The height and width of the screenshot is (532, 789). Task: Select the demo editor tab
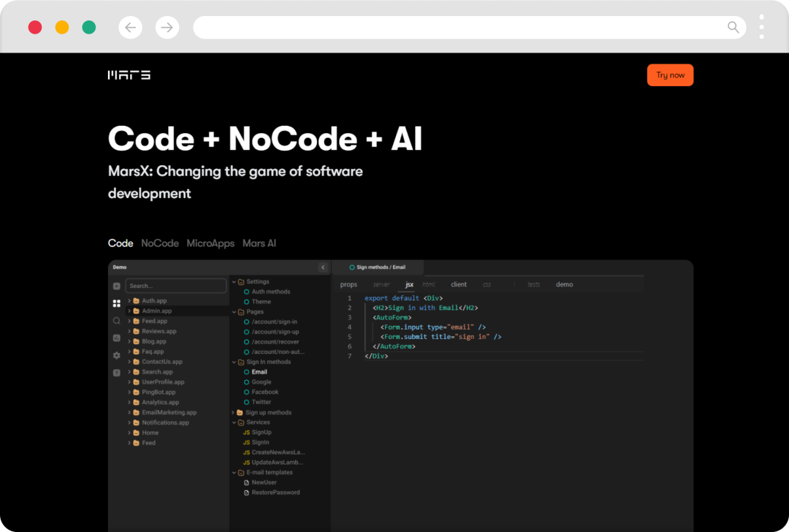coord(564,284)
